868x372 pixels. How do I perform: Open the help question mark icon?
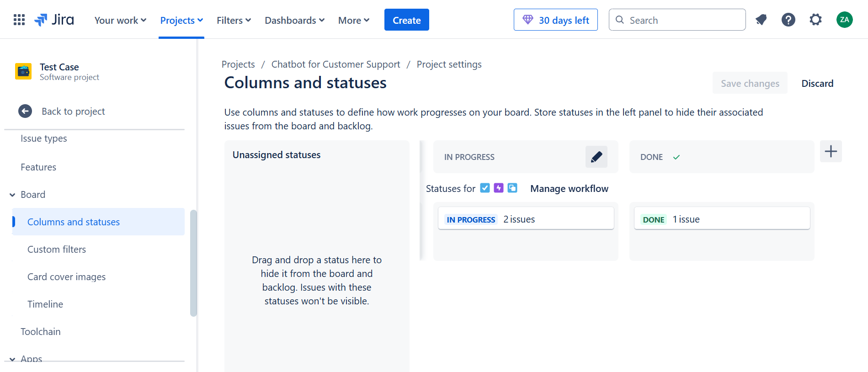click(788, 20)
